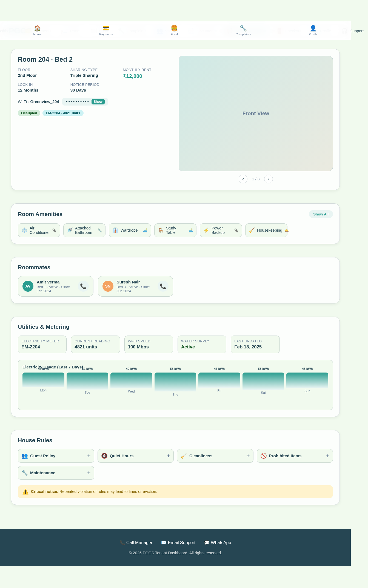Select Sunday's 48 kWh usage bar

(307, 380)
